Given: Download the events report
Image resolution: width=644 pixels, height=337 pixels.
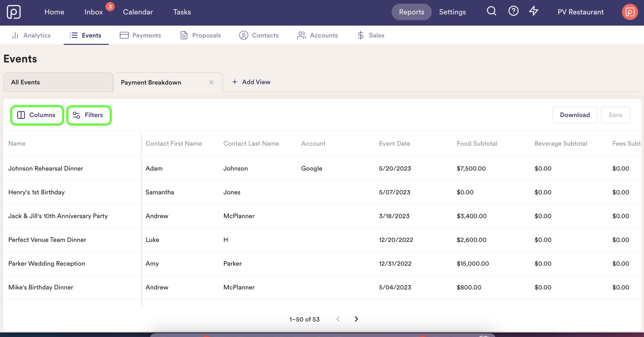Looking at the screenshot, I should click(574, 115).
